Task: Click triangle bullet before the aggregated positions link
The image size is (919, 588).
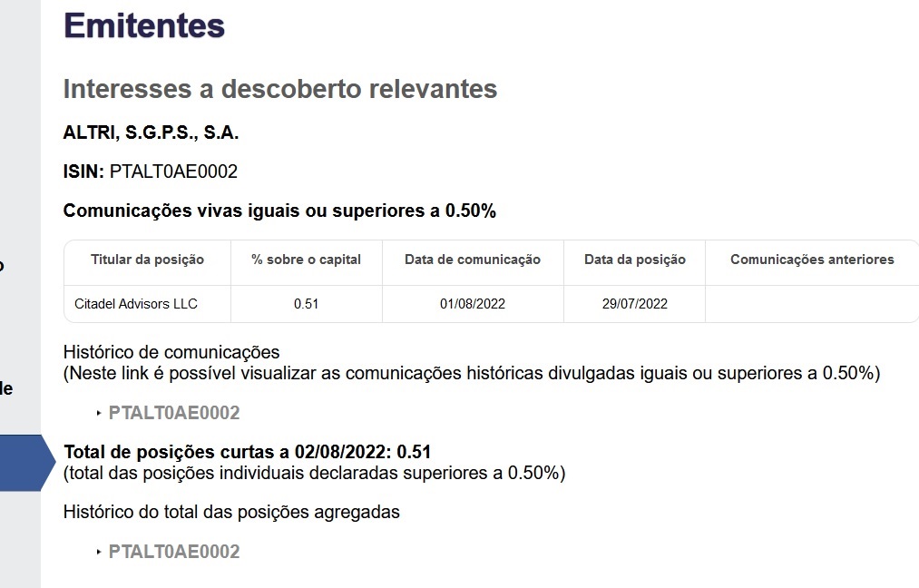Action: [99, 552]
